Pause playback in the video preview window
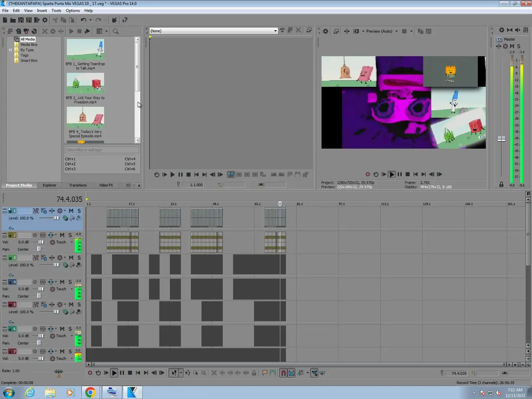Screen dimensions: 532x399 click(x=400, y=174)
